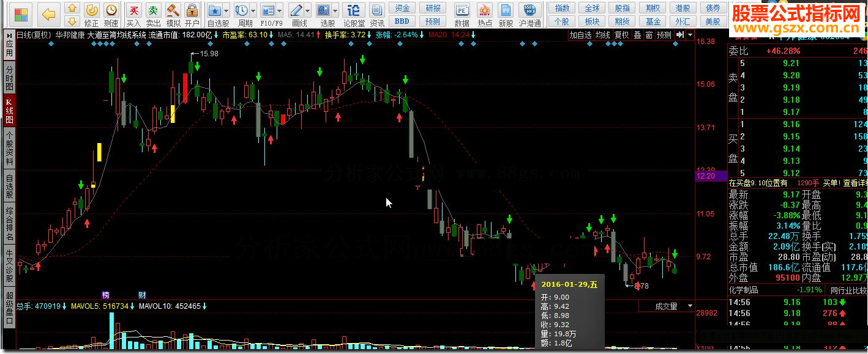Viewport: 868px width, 354px height.
Task: Toggle the 复权 price adjustment button
Action: click(x=622, y=35)
